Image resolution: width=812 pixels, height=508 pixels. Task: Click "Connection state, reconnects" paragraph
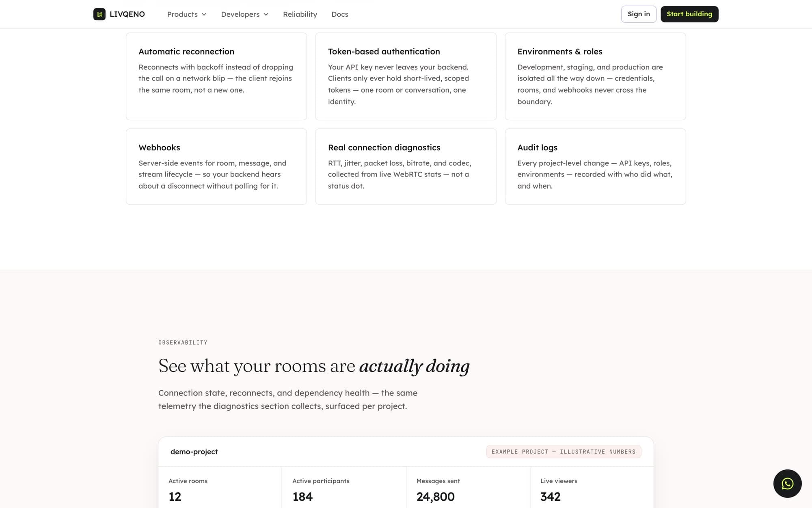tap(288, 399)
